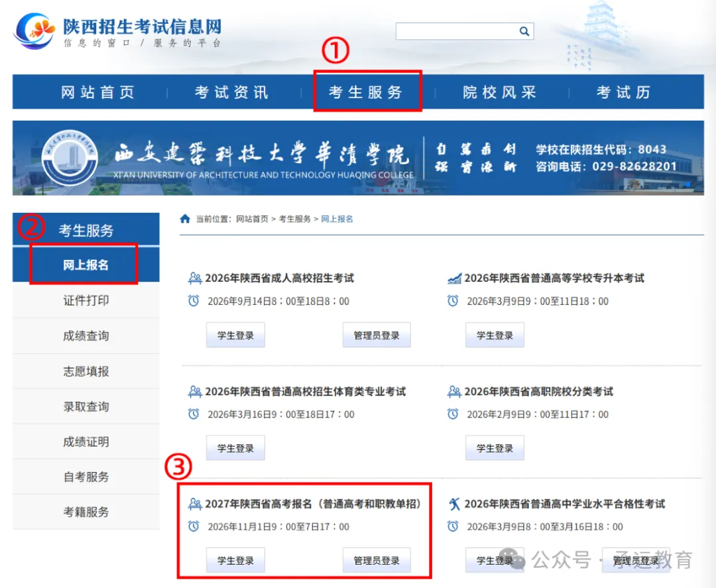Click the search magnifier icon
This screenshot has height=588, width=716.
click(x=524, y=31)
